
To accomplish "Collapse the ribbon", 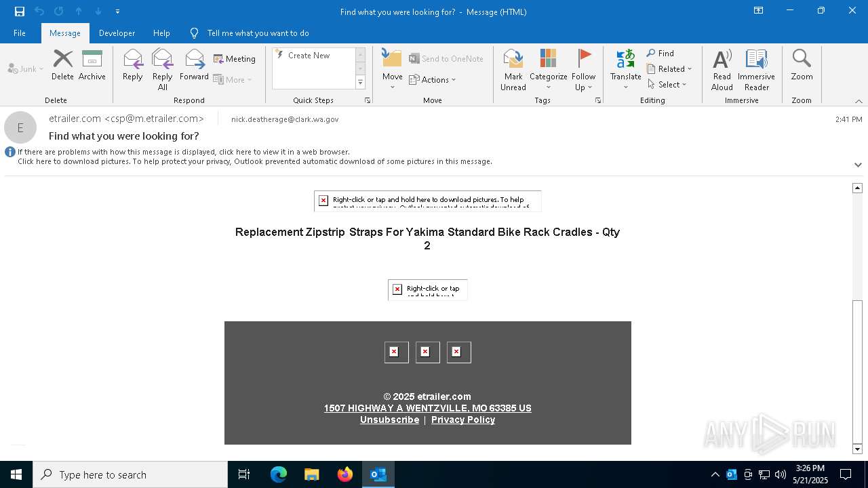I will point(859,101).
